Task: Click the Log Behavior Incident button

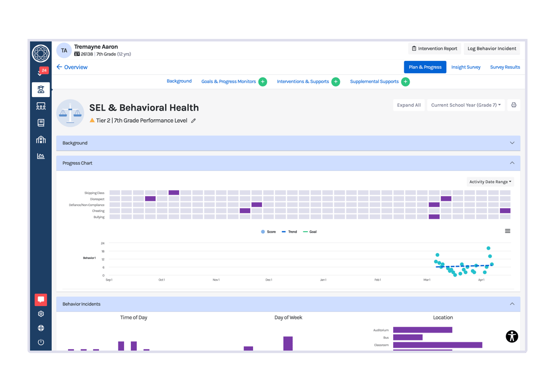Action: pos(492,48)
